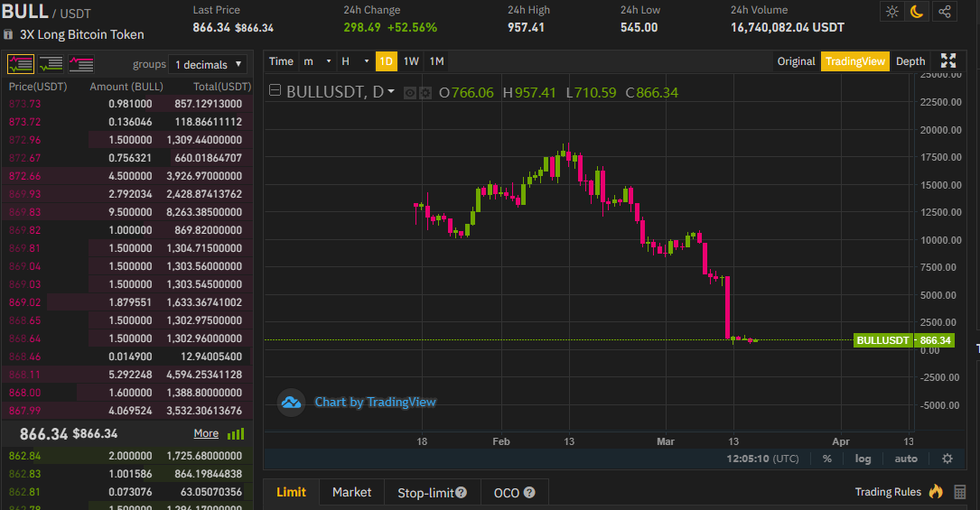Select the 1M interval

pyautogui.click(x=437, y=61)
